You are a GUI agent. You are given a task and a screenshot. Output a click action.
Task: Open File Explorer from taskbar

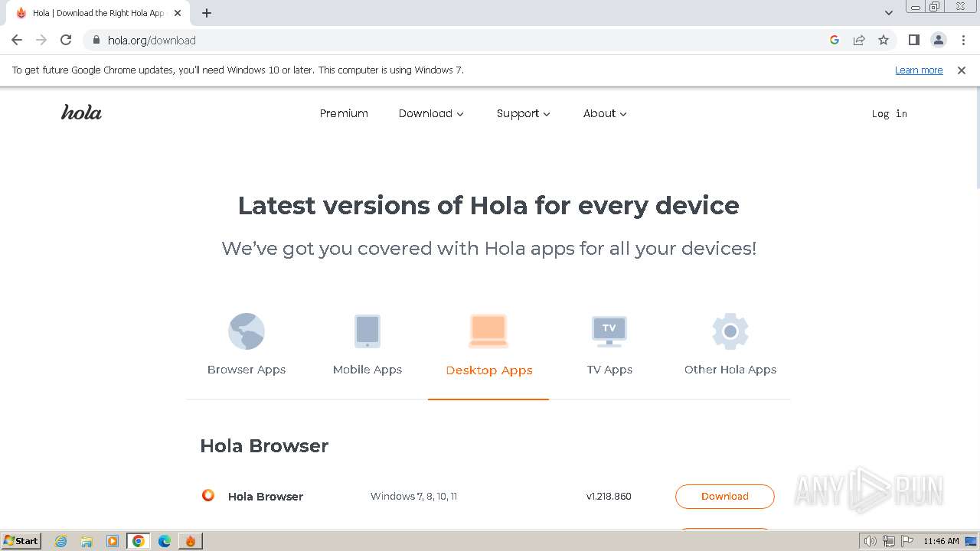coord(87,541)
